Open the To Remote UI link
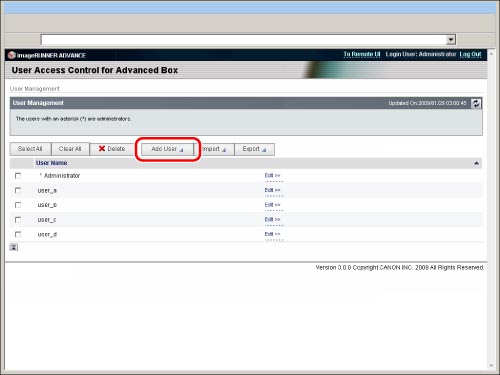The image size is (500, 375). tap(362, 54)
